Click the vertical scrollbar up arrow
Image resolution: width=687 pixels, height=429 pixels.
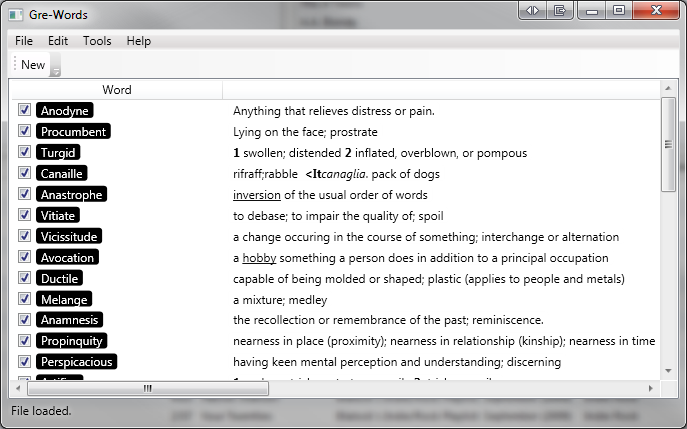(x=669, y=90)
